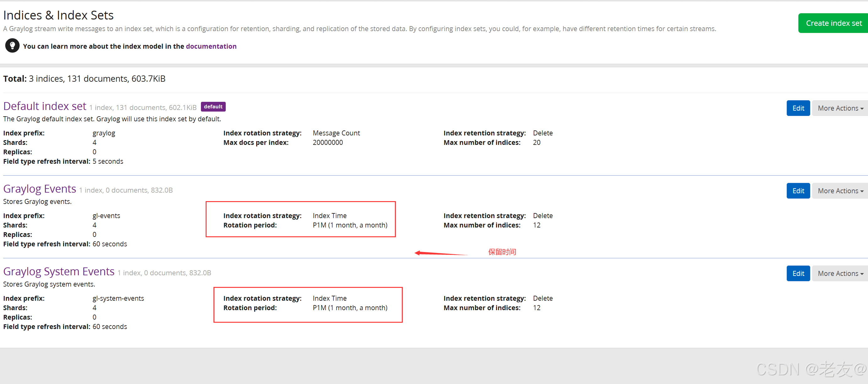Create a new index set

(x=833, y=23)
